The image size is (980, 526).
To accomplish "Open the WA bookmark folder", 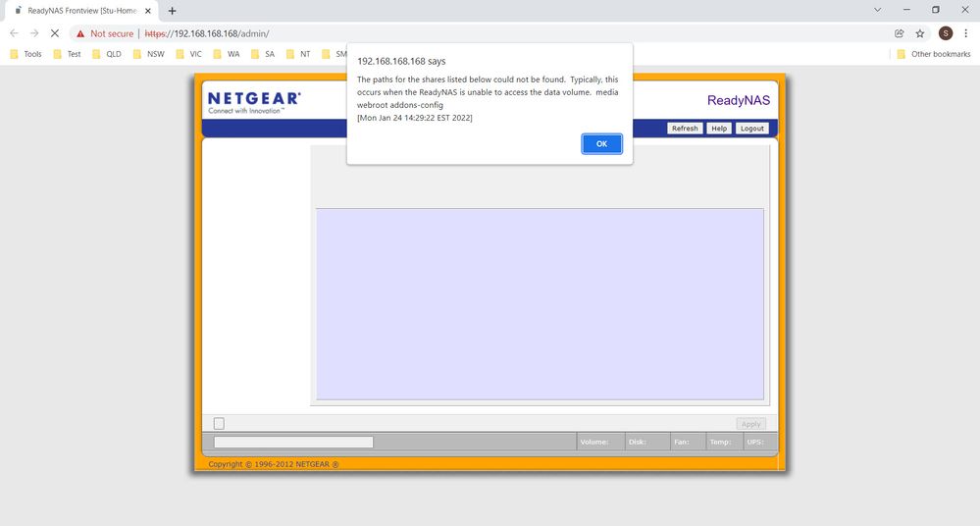I will [227, 54].
